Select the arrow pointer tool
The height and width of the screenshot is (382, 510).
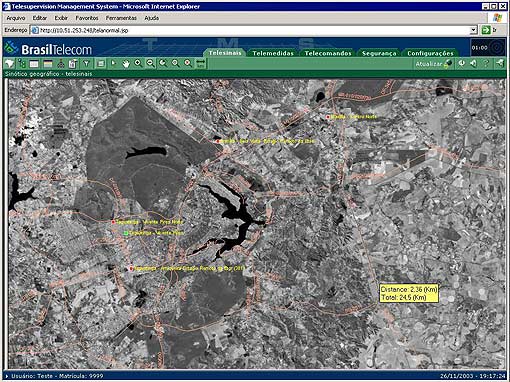113,63
